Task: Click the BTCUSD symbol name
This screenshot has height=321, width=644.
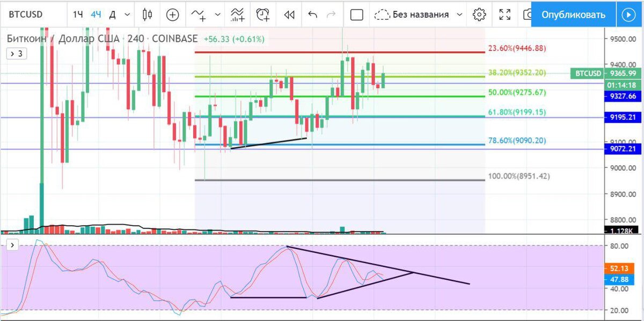Action: 25,14
